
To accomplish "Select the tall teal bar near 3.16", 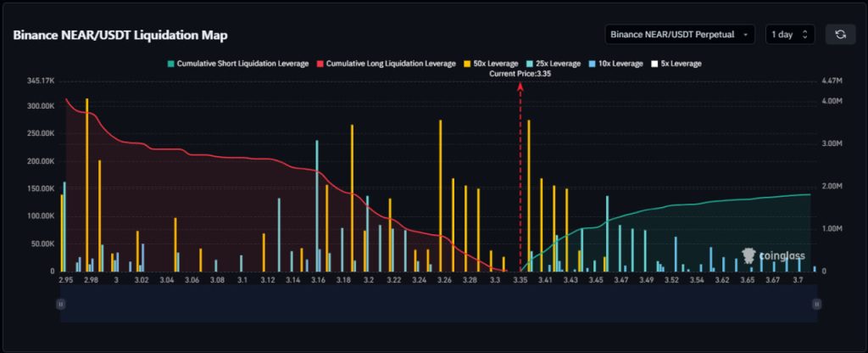I will click(317, 205).
